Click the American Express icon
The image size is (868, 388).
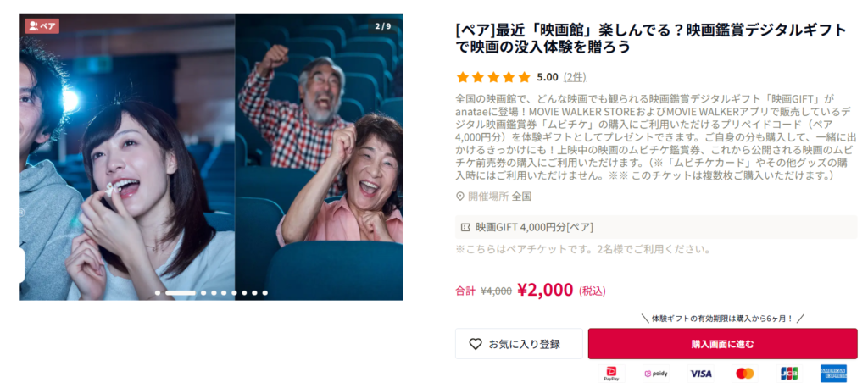(x=833, y=374)
